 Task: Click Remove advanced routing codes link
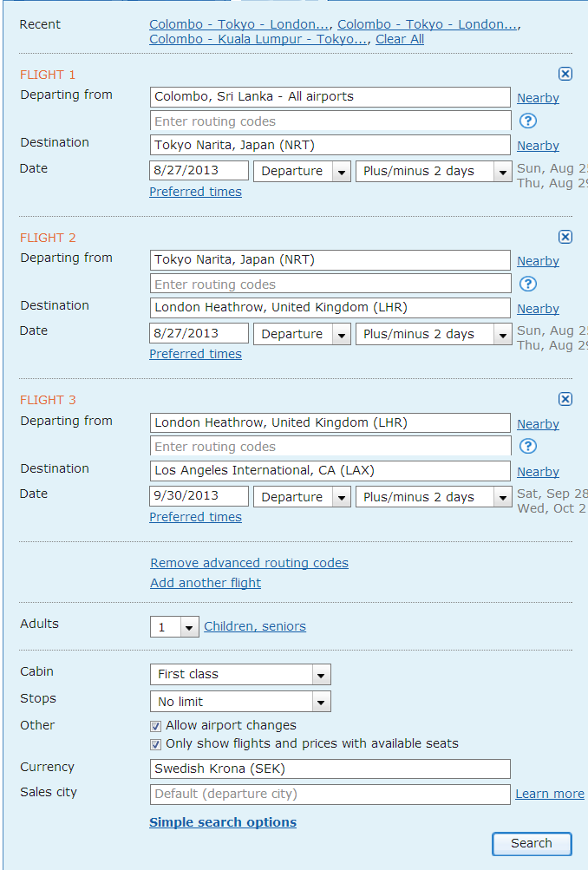pos(249,563)
